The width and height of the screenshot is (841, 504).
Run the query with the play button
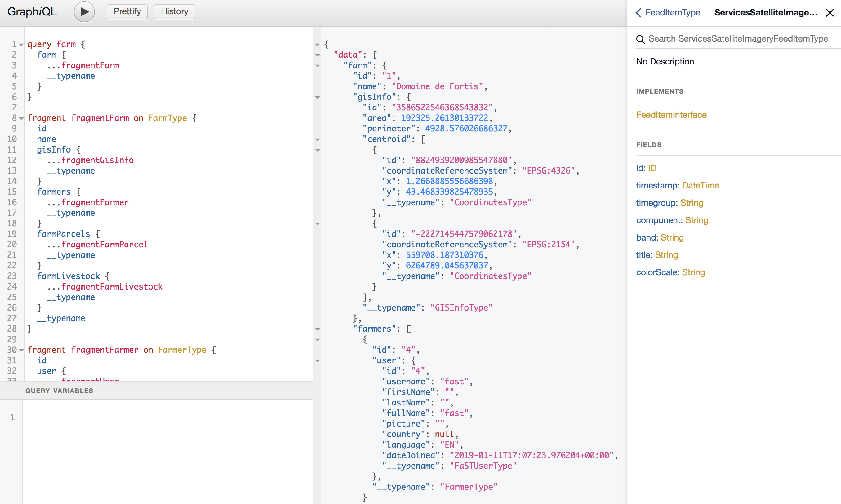(x=84, y=12)
